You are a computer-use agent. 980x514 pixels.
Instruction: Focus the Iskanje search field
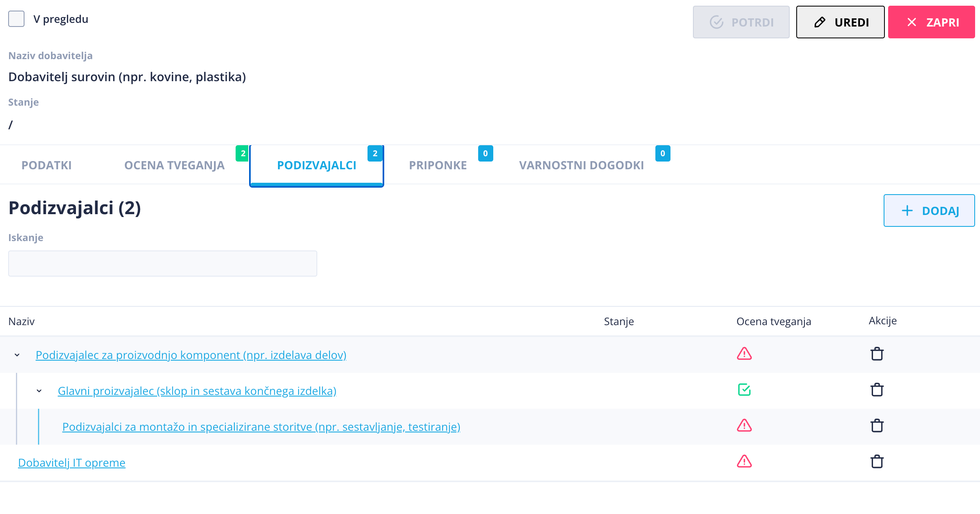[163, 264]
